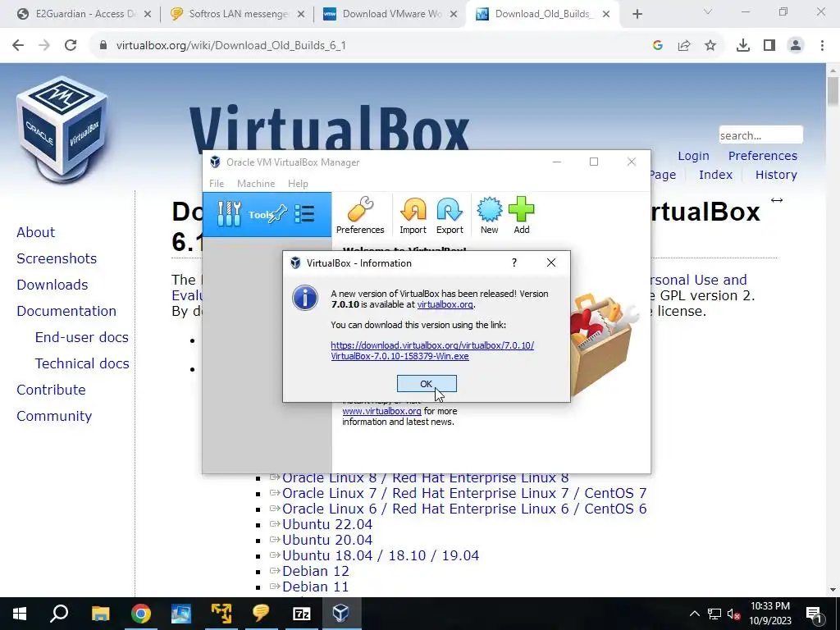The height and width of the screenshot is (630, 840).
Task: Switch to the Download VMware tab
Action: click(390, 14)
